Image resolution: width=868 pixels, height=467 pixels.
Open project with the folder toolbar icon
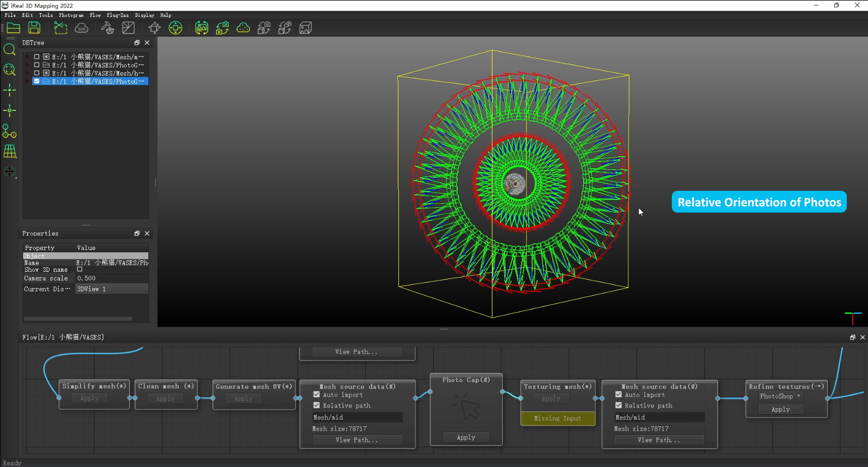(x=14, y=28)
